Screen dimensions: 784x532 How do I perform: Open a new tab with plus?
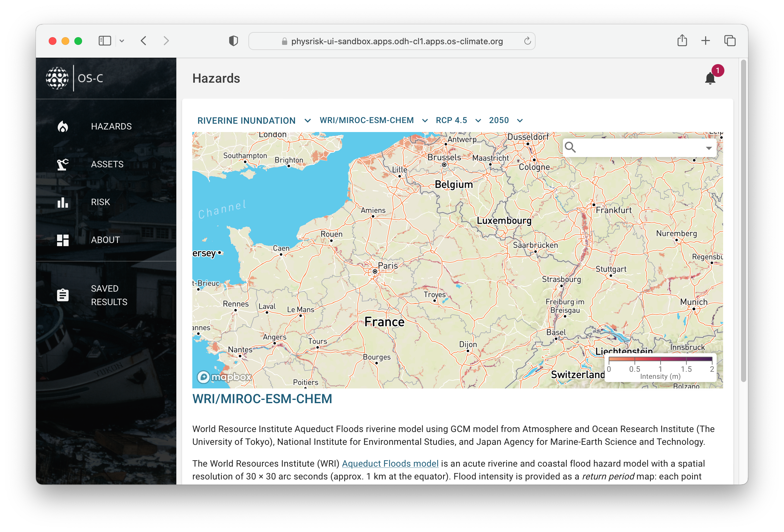click(x=705, y=41)
